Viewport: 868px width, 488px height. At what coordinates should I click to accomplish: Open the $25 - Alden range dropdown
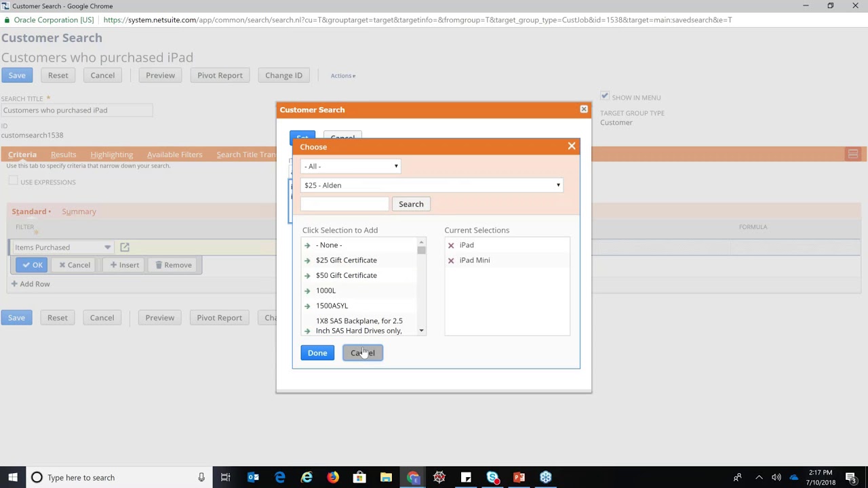[431, 185]
